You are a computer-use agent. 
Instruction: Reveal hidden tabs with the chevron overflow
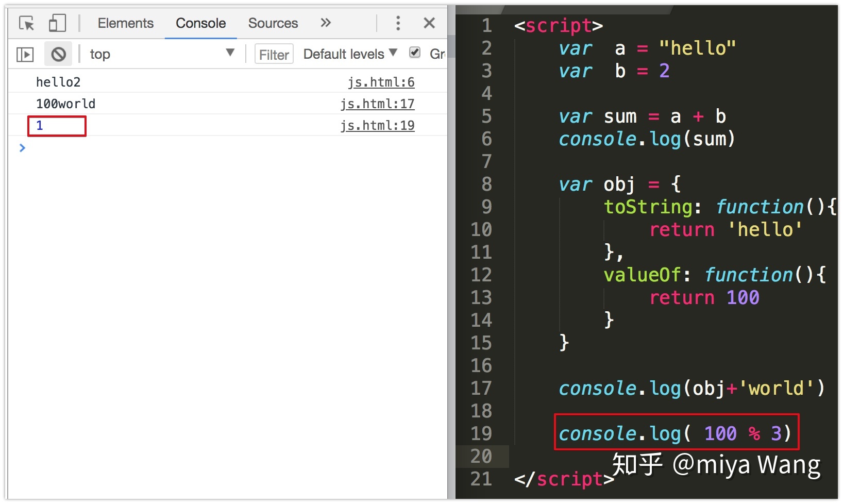326,23
